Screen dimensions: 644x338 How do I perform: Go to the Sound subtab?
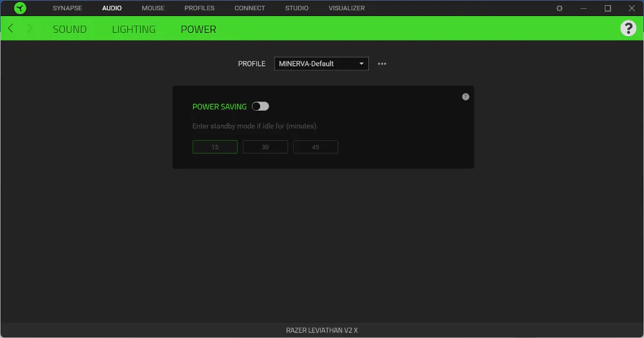(70, 29)
